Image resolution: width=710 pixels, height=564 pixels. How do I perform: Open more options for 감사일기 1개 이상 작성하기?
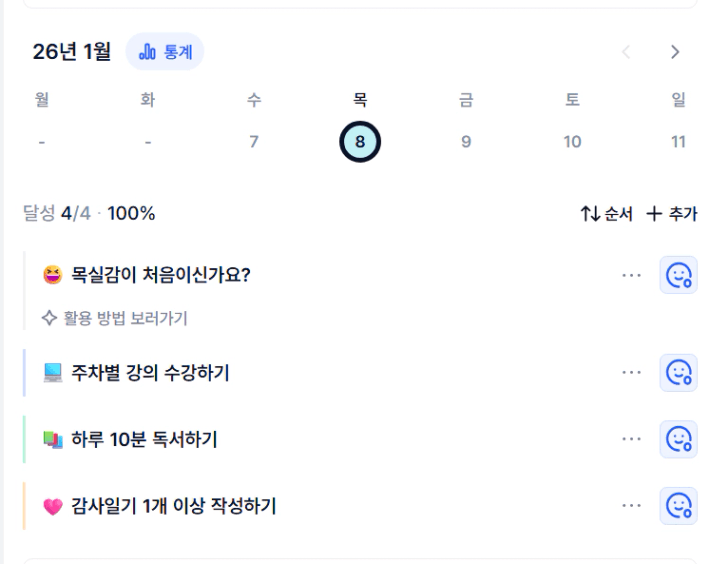point(631,505)
